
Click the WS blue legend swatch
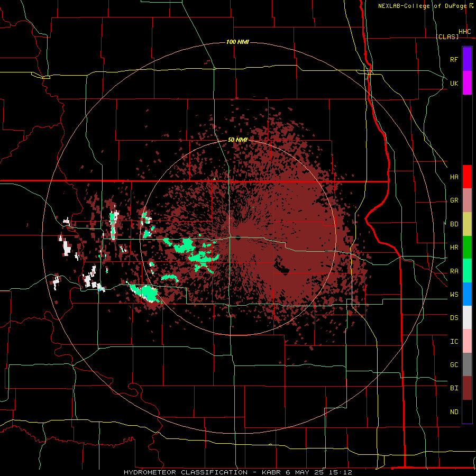coord(467,294)
